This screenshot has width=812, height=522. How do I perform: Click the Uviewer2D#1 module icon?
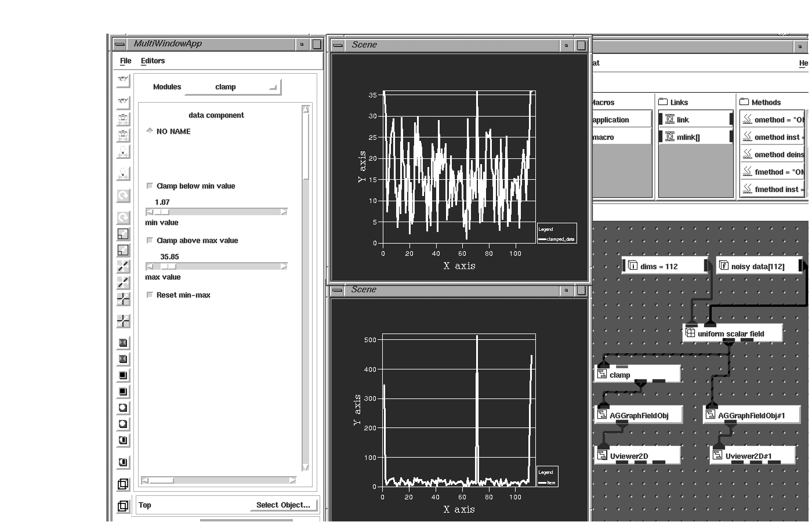[x=718, y=456]
